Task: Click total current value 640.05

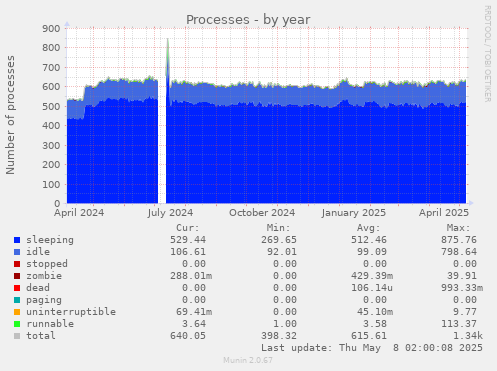Action: tap(188, 336)
